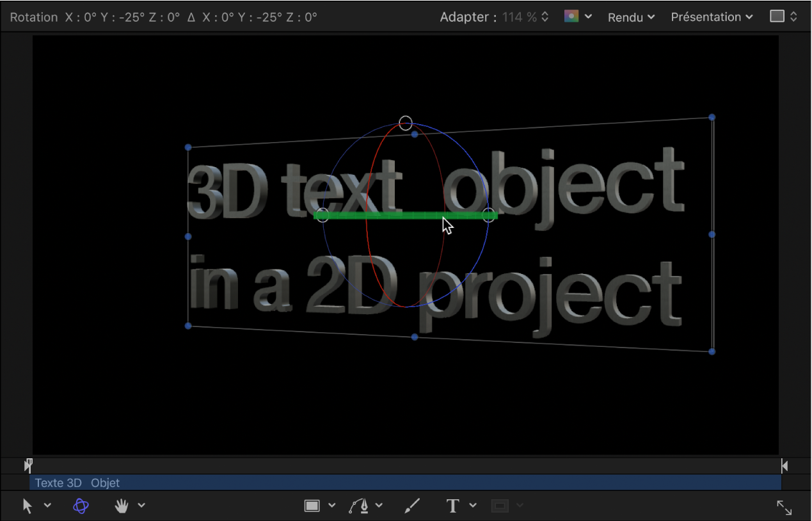Open the Présentation dropdown menu
The height and width of the screenshot is (521, 812).
point(710,17)
